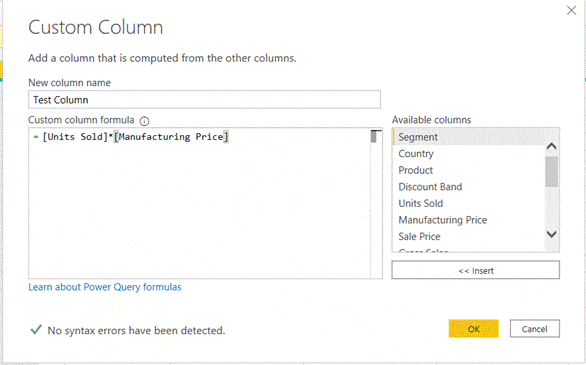The height and width of the screenshot is (365, 586).
Task: Click the New column name field
Action: coord(204,99)
